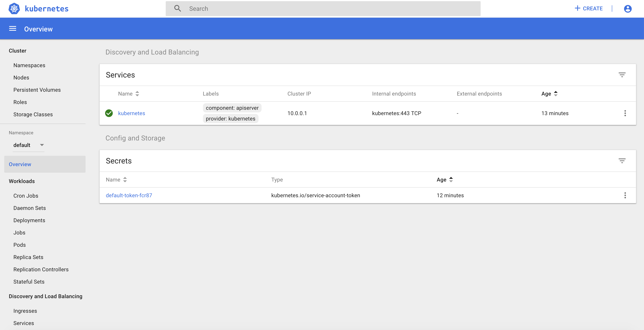Click the three-dot menu icon for default-token-fcr87

click(x=625, y=195)
